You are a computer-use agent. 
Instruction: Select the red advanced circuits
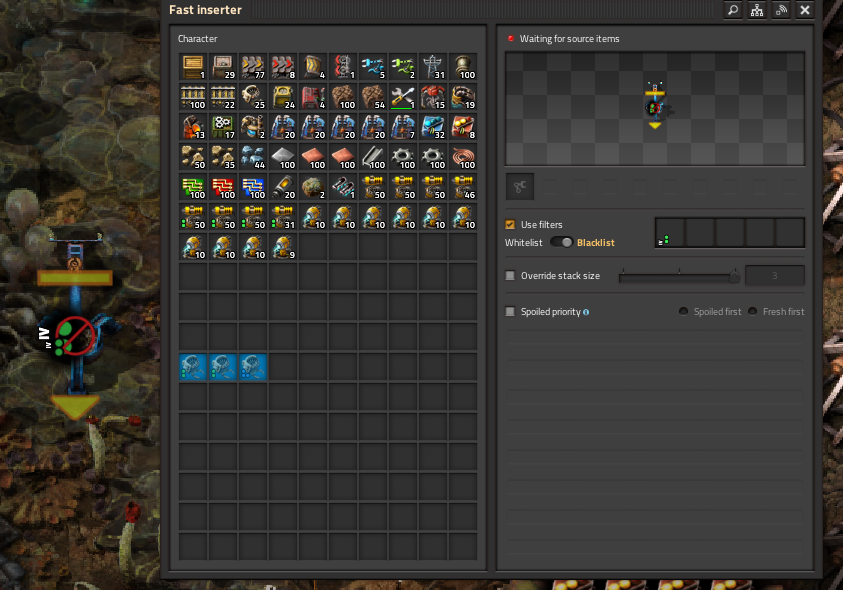[223, 188]
